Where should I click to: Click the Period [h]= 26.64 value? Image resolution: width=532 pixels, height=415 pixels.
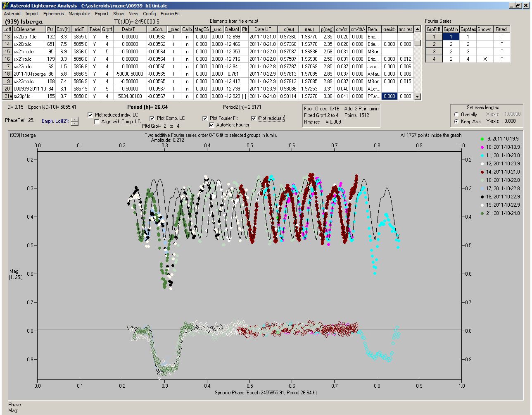coord(147,107)
